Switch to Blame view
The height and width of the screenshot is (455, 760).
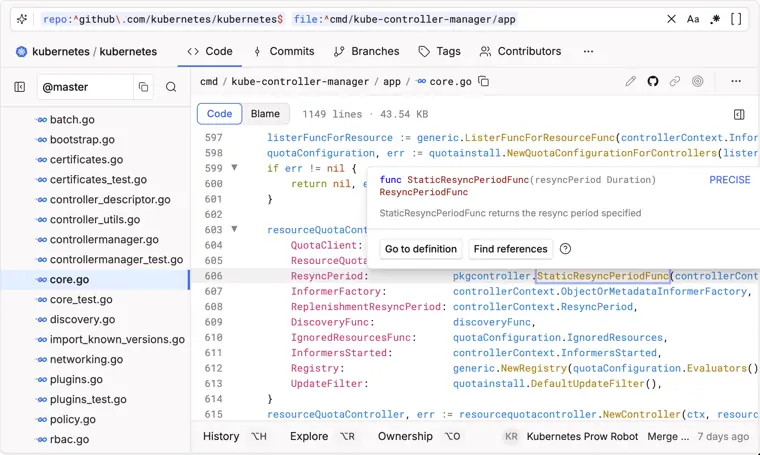265,114
